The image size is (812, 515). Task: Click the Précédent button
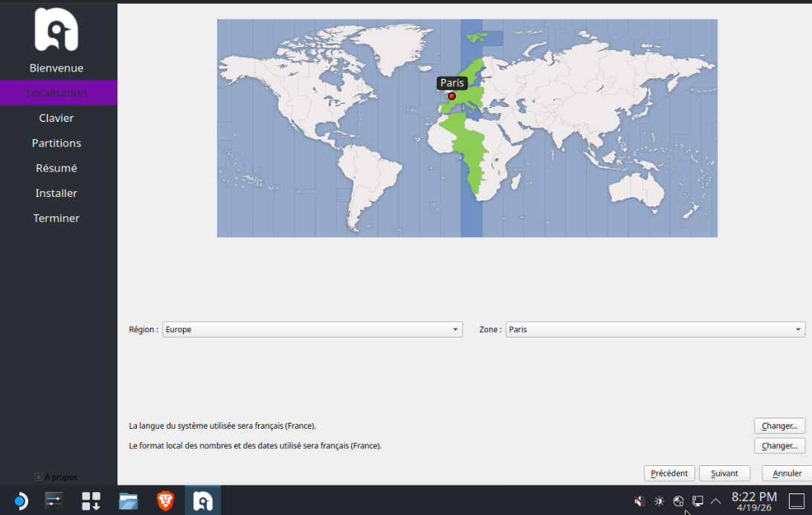point(669,473)
